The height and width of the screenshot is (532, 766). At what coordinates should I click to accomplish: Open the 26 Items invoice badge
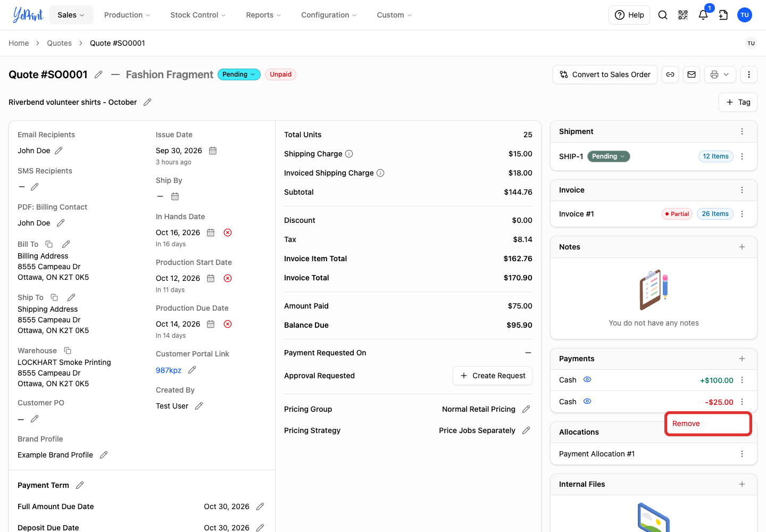click(715, 214)
